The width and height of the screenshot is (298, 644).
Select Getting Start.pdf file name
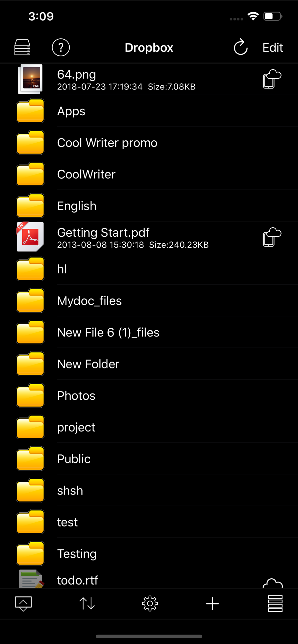tap(103, 233)
